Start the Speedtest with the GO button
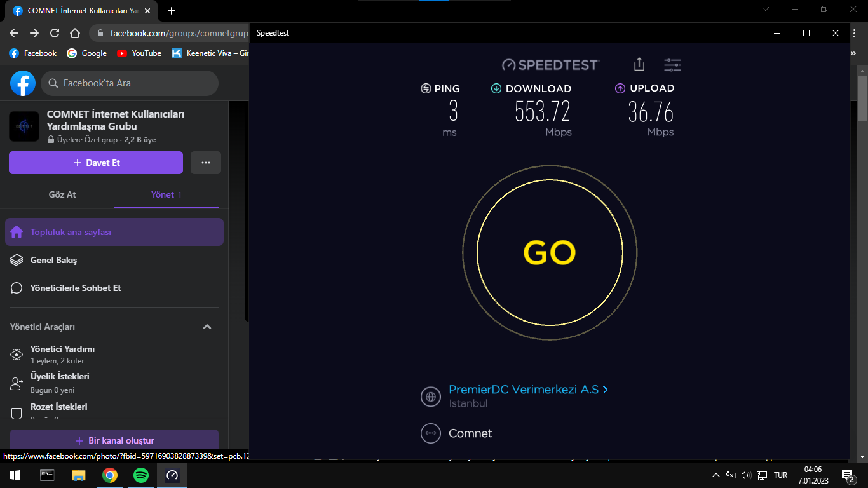The image size is (868, 488). click(550, 253)
